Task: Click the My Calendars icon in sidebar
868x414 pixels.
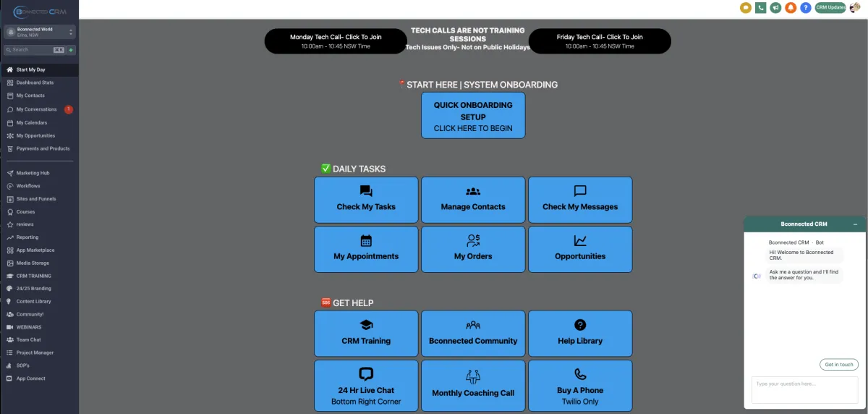Action: click(10, 122)
